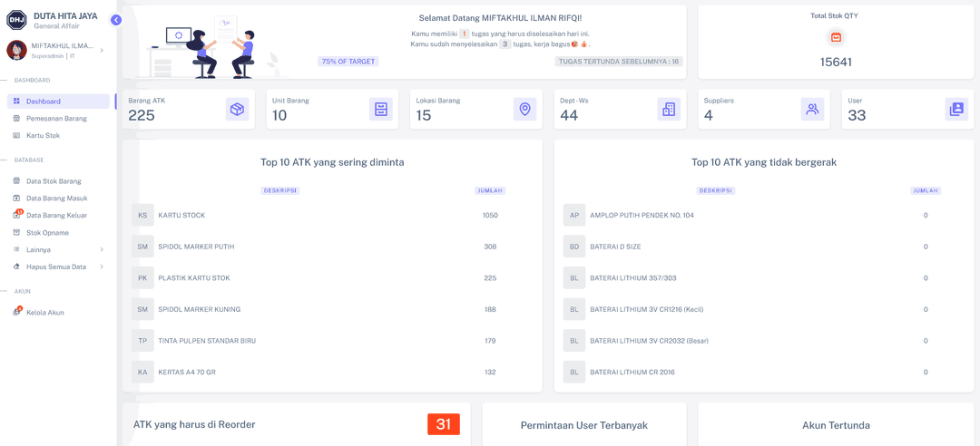The width and height of the screenshot is (980, 446).
Task: Click the red 31 reorder count badge
Action: click(x=444, y=424)
